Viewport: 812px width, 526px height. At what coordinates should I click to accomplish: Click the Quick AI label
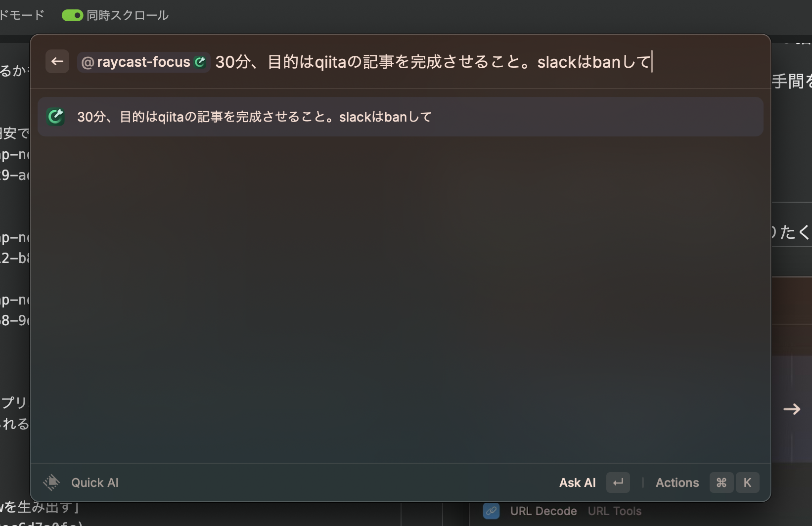click(95, 483)
